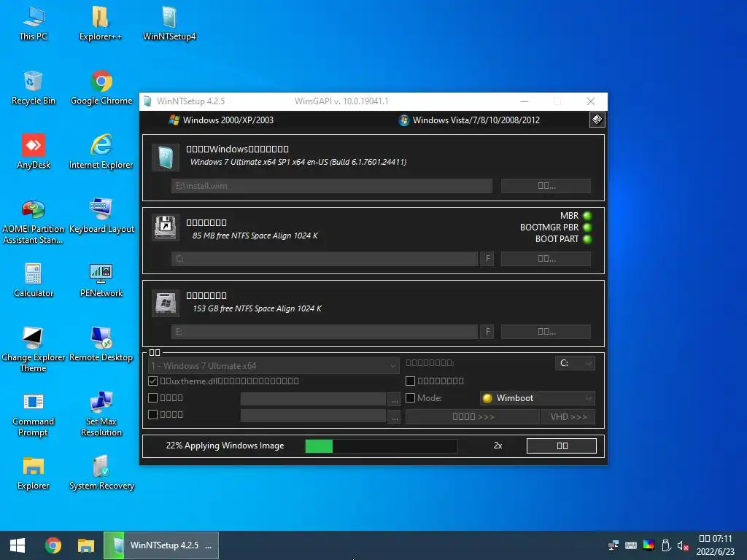
Task: Switch to Windows Vista/7/8/10/2008/2012 tab
Action: point(469,120)
